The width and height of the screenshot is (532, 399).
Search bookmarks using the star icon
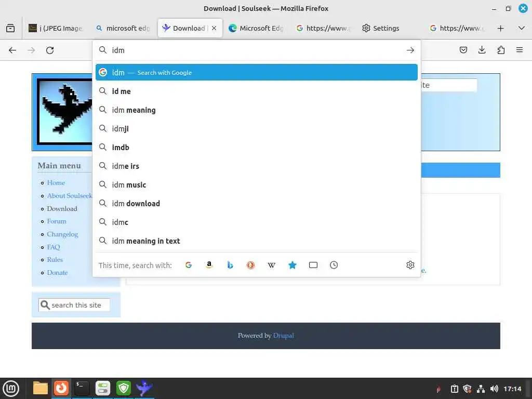[292, 265]
